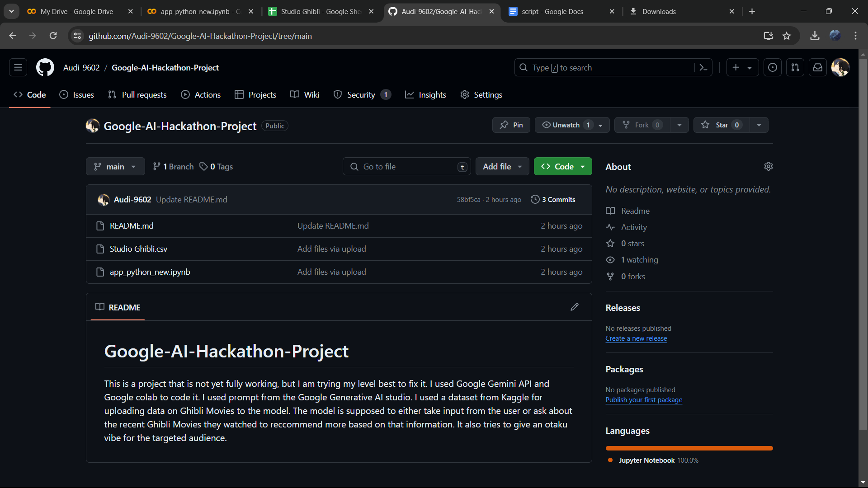Open the issues icon in header
868x488 pixels.
tap(773, 68)
